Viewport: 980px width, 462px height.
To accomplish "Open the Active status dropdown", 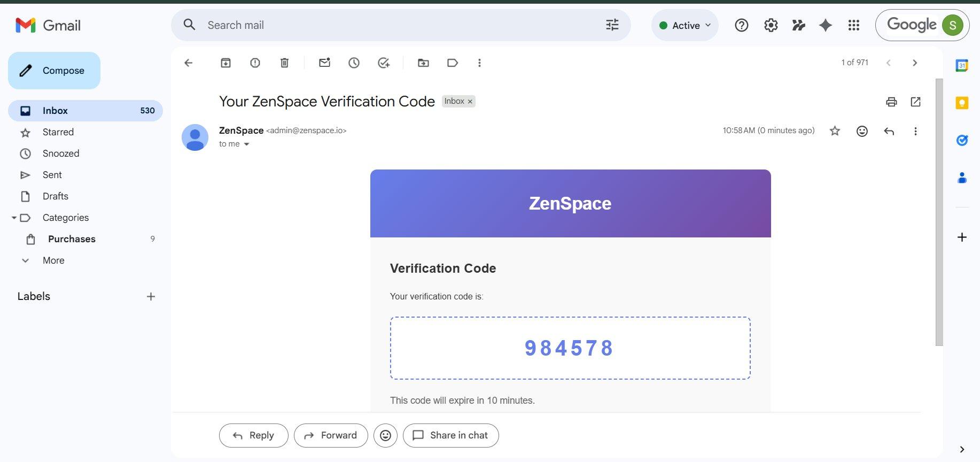I will (x=685, y=25).
